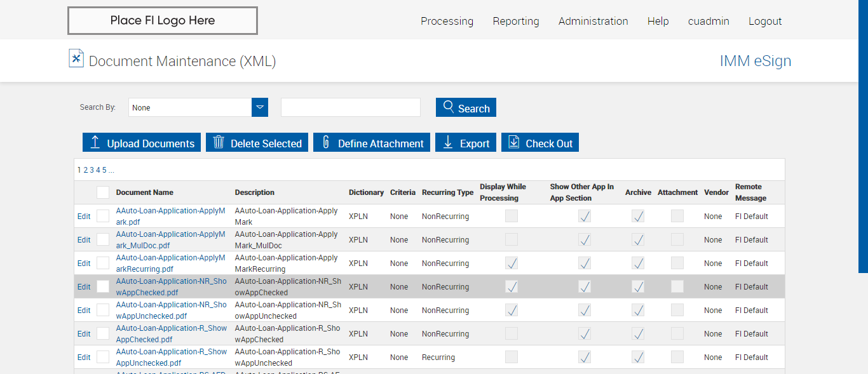Focus the search text input field

(x=351, y=107)
